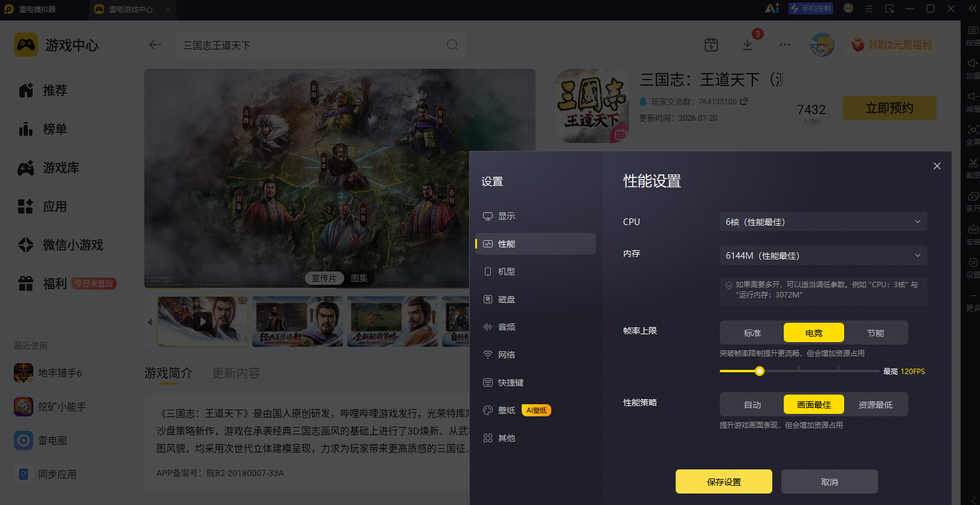Open the title bar account avatar
Viewport: 980px width, 505px height.
[848, 8]
